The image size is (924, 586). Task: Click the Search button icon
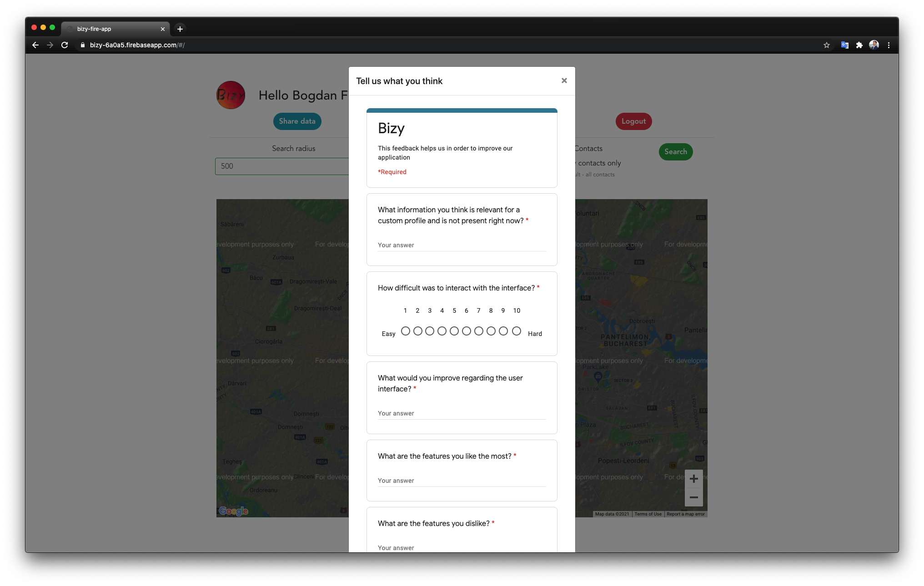[675, 151]
